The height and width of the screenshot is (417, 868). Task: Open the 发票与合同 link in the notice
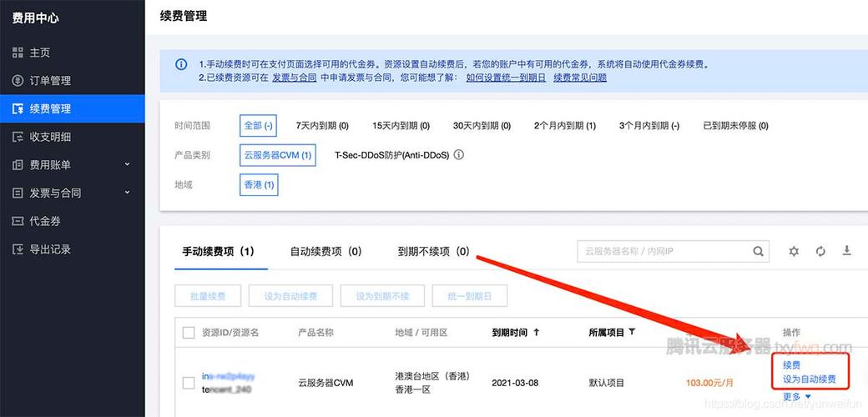pyautogui.click(x=294, y=78)
